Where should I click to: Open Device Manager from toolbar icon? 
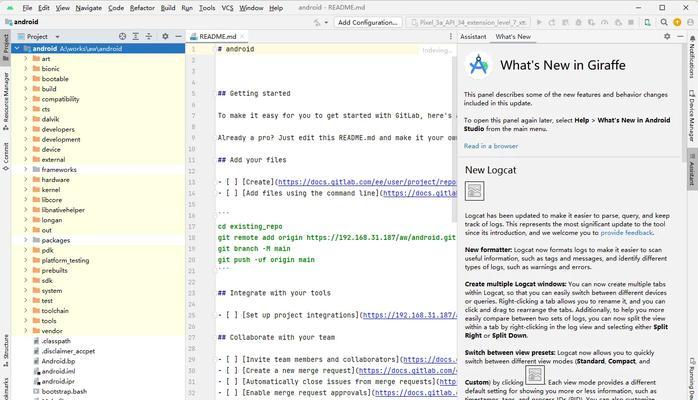pos(647,22)
